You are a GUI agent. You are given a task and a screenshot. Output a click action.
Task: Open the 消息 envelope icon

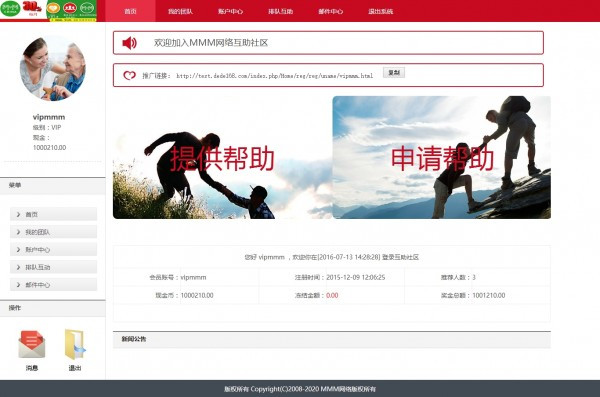tap(32, 345)
